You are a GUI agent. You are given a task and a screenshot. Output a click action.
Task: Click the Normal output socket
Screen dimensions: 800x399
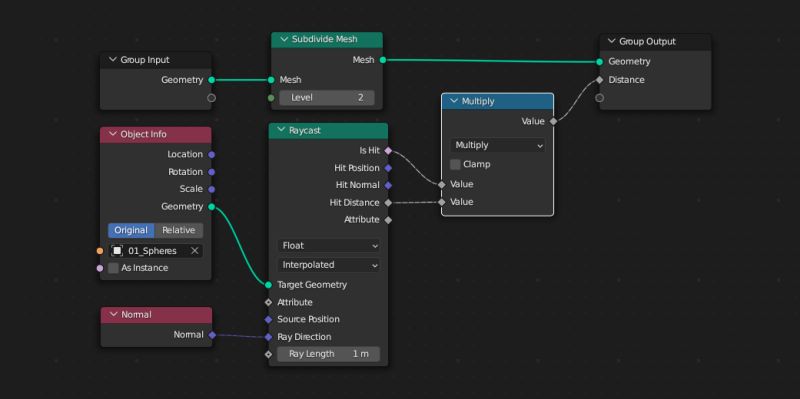(x=212, y=335)
